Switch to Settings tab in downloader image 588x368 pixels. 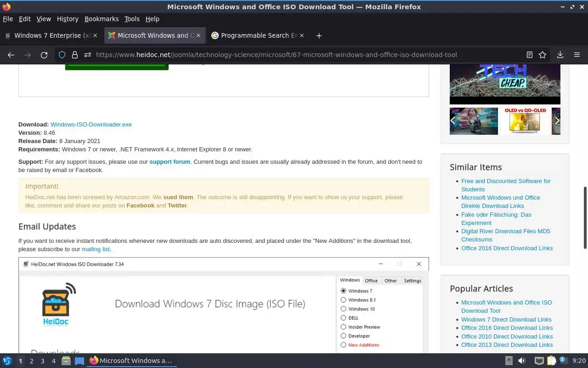coord(413,281)
